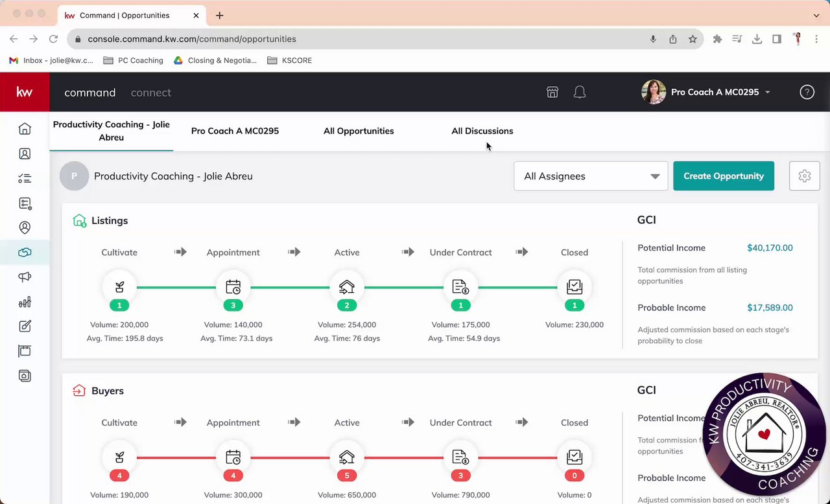
Task: Switch to All Opportunities tab
Action: click(x=359, y=131)
